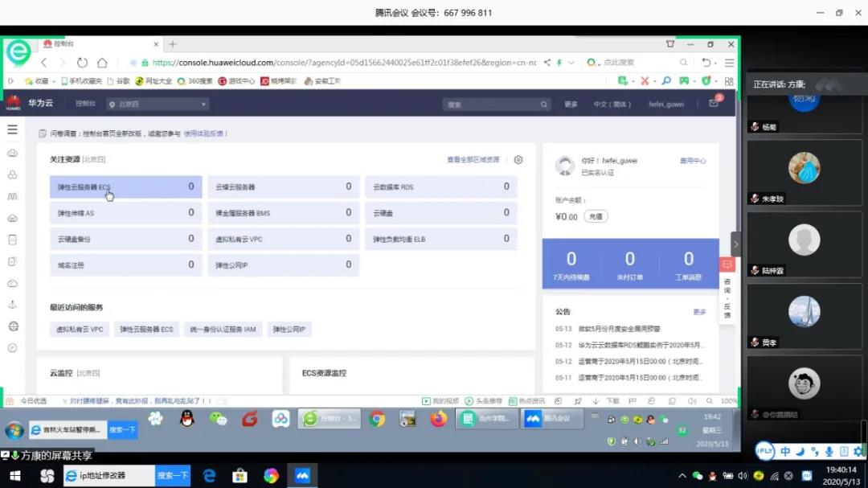Click the 查看全部区域资源 link
Image resolution: width=868 pixels, height=488 pixels.
(x=473, y=159)
